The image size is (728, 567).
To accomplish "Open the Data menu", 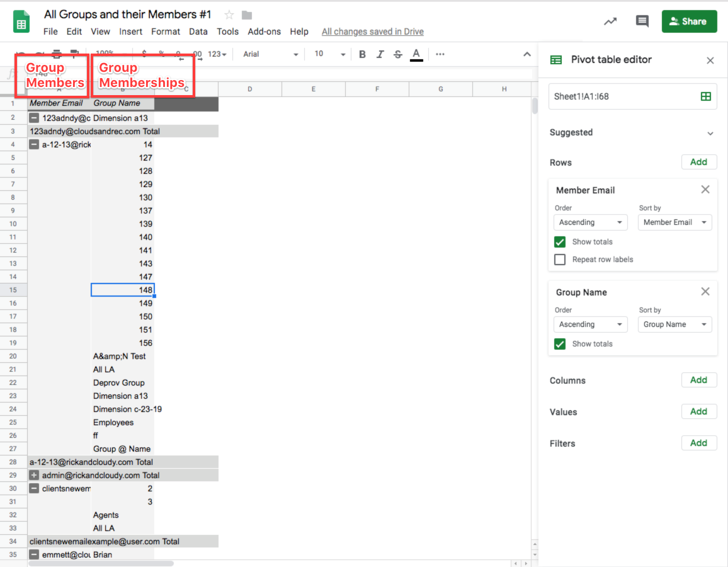I will [x=198, y=31].
